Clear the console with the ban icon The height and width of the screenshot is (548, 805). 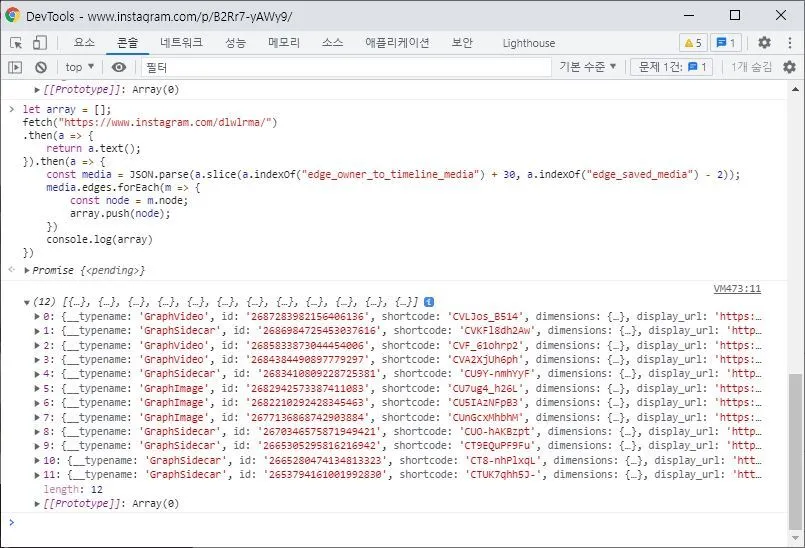[41, 67]
